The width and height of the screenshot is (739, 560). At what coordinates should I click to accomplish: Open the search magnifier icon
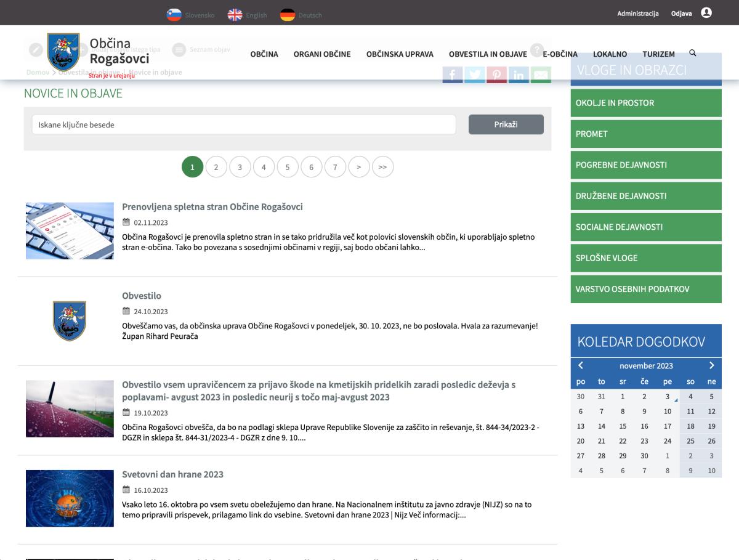693,53
